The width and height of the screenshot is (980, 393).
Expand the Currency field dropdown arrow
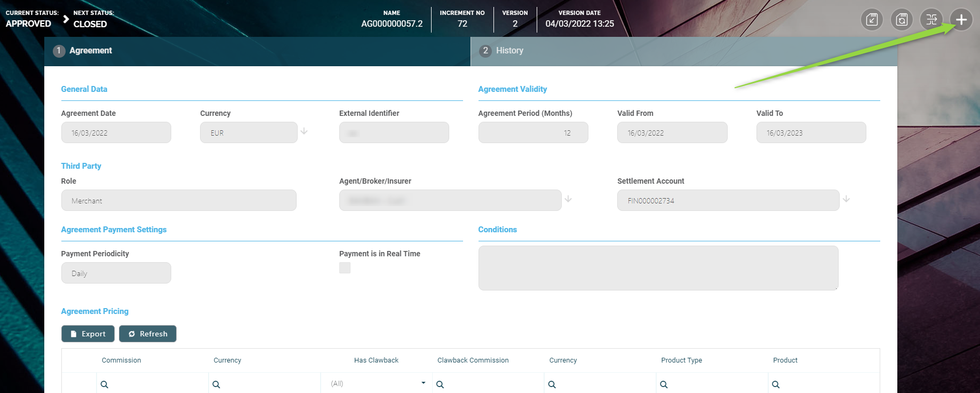pos(304,131)
